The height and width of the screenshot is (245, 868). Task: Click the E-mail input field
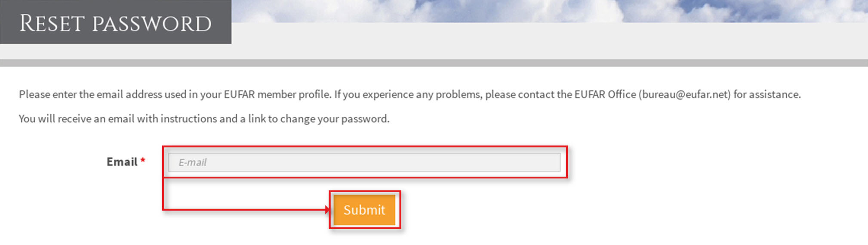click(x=364, y=162)
